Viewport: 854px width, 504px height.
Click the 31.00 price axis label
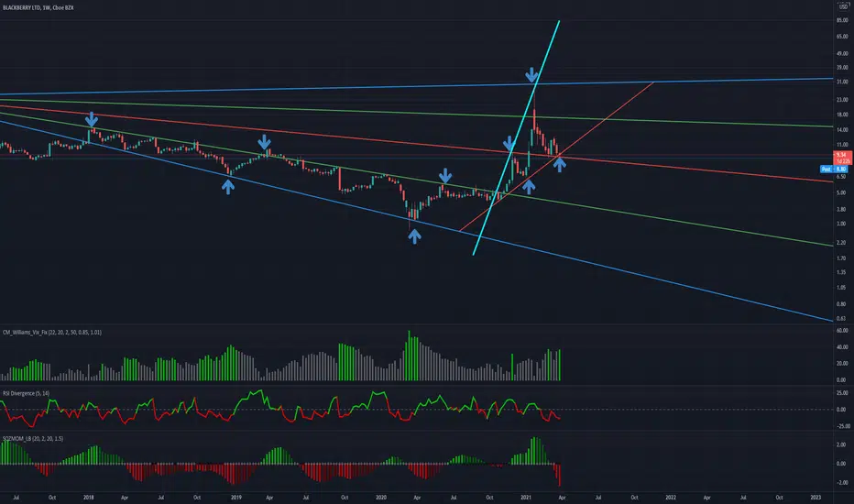tap(842, 82)
